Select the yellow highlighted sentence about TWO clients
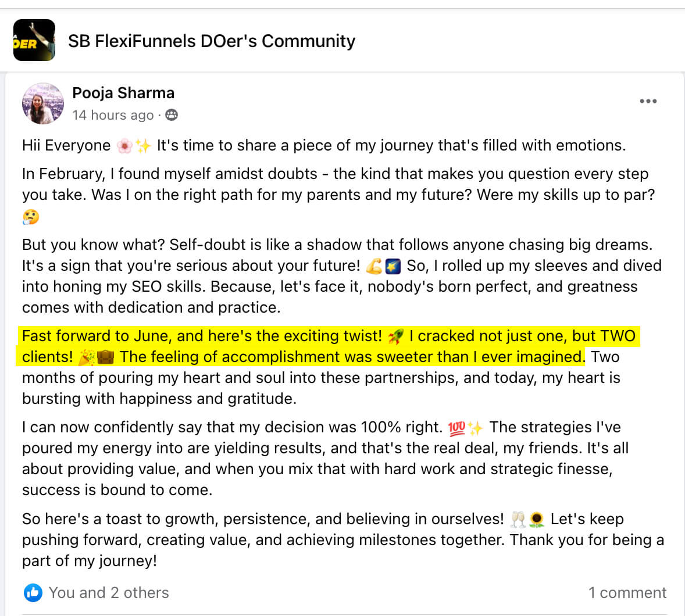The width and height of the screenshot is (685, 616). point(291,346)
